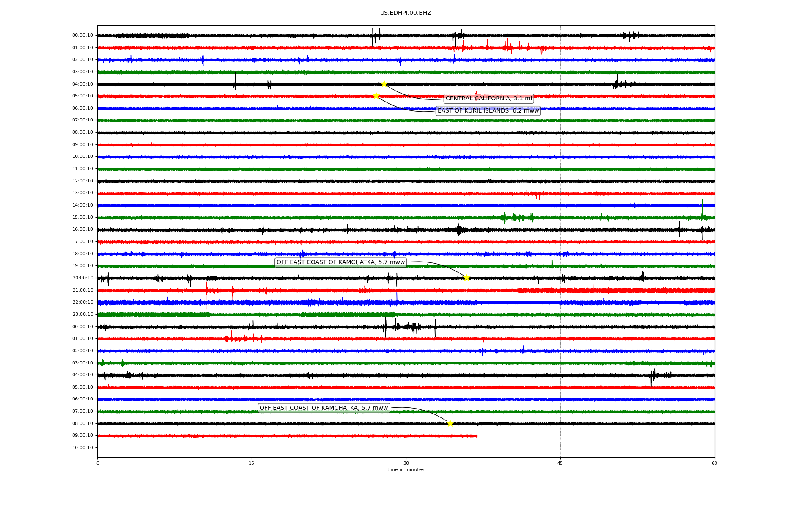Select the EAST OF KURIL ISLANDS, 6.2 mww label

pos(488,111)
